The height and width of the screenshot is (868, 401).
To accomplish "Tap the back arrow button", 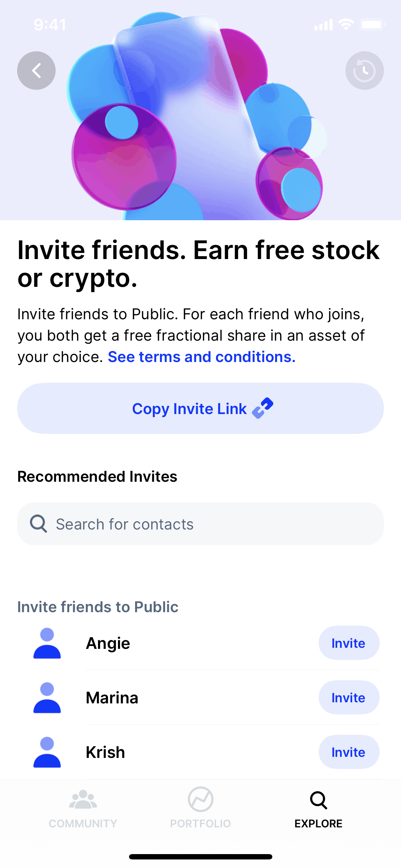I will (36, 71).
